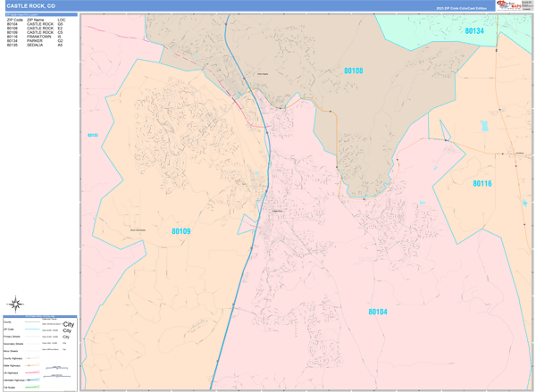The image size is (536, 392).
Task: Select the 80108 ZIP code label on the map
Action: coord(354,70)
